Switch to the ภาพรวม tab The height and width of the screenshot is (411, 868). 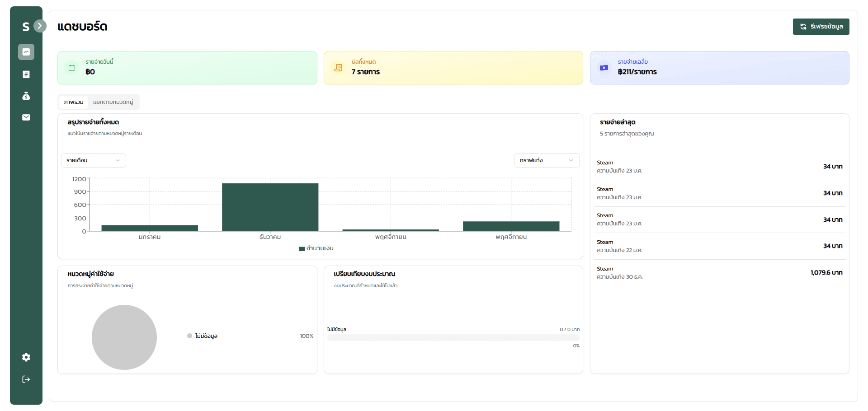tap(74, 102)
